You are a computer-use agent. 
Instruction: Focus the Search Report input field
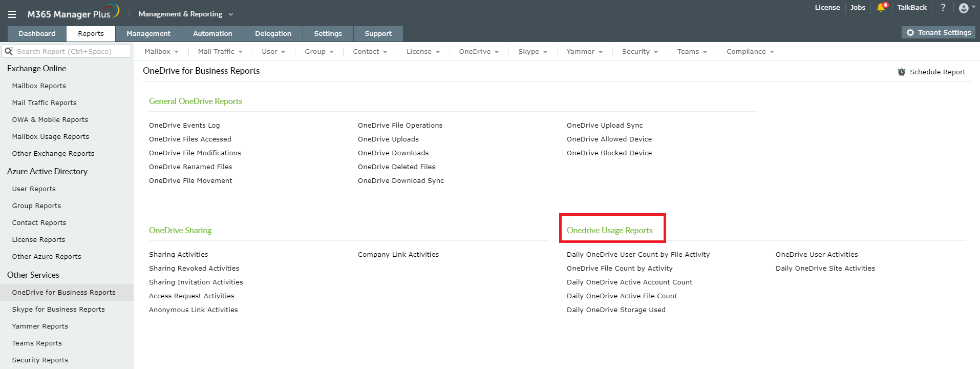(x=67, y=51)
